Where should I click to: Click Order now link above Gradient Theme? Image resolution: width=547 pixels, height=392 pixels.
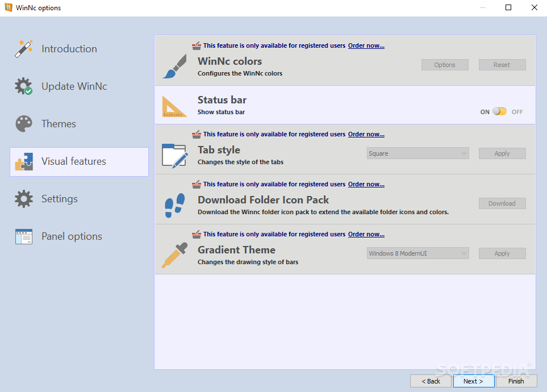366,234
